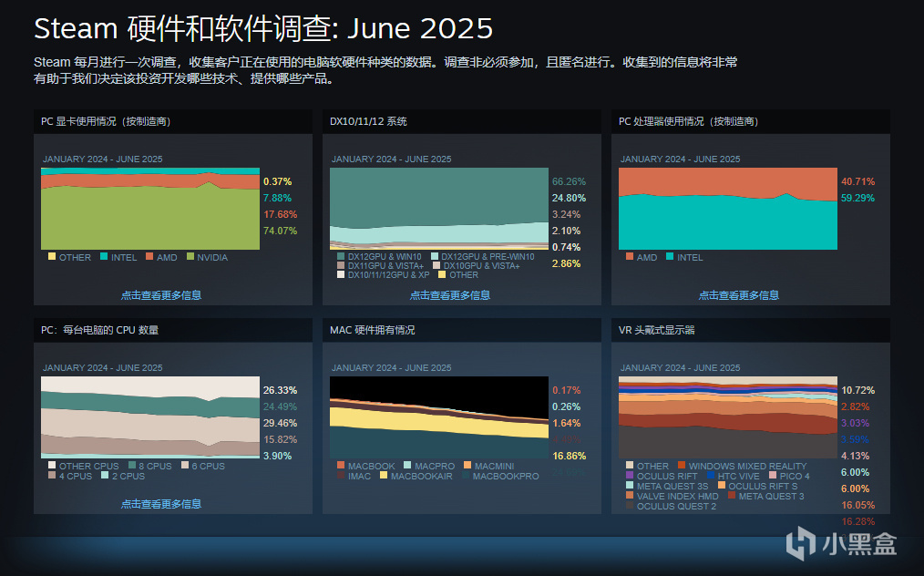Screen dimensions: 924x576
Task: Click the OCULUS RIFT S legend swatch
Action: pos(722,485)
